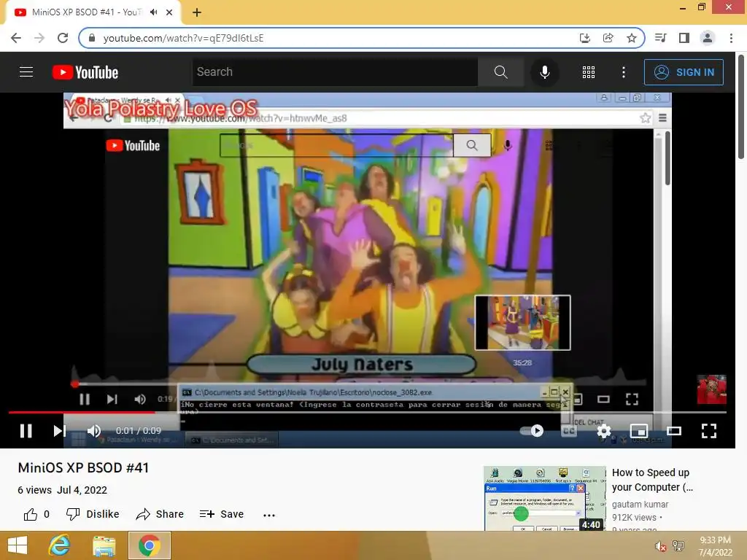Click the Chrome taskbar icon
The height and width of the screenshot is (560, 747).
[149, 545]
